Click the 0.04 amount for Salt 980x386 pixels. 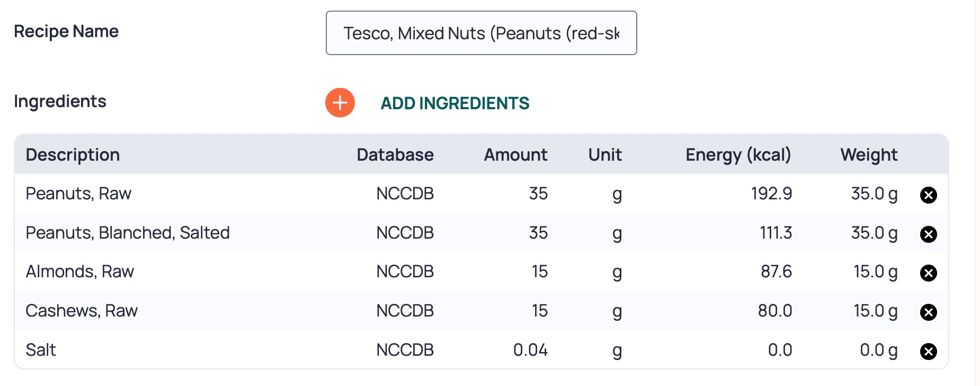(x=530, y=350)
